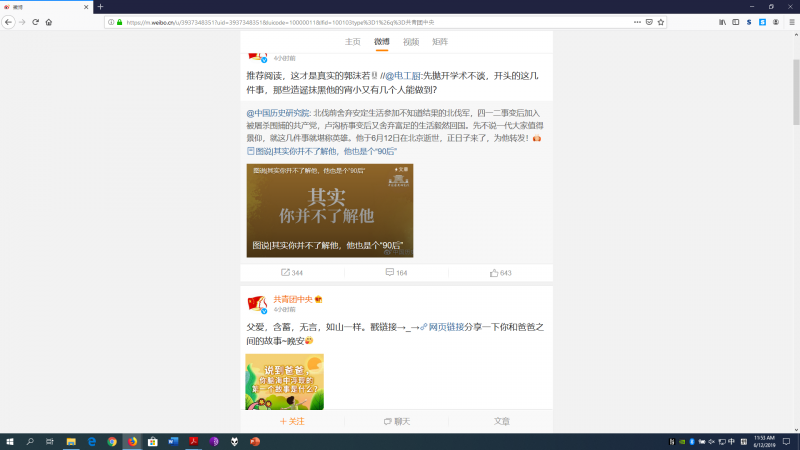Bookmark this page with the star

[x=661, y=22]
